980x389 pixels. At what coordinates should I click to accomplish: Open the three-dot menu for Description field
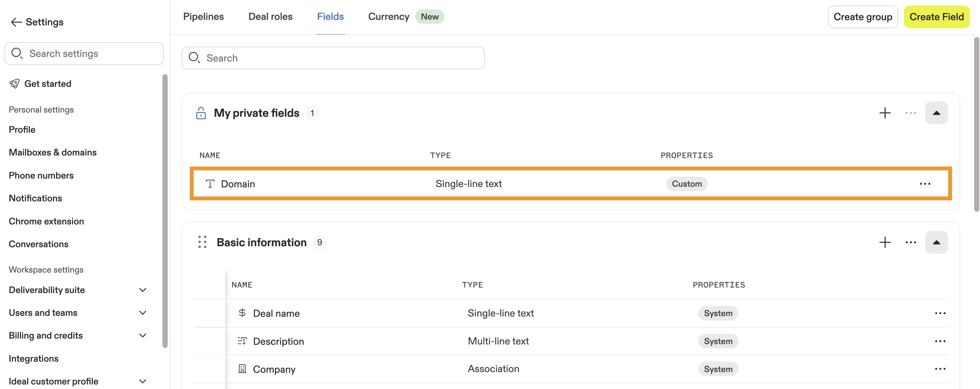click(x=940, y=341)
